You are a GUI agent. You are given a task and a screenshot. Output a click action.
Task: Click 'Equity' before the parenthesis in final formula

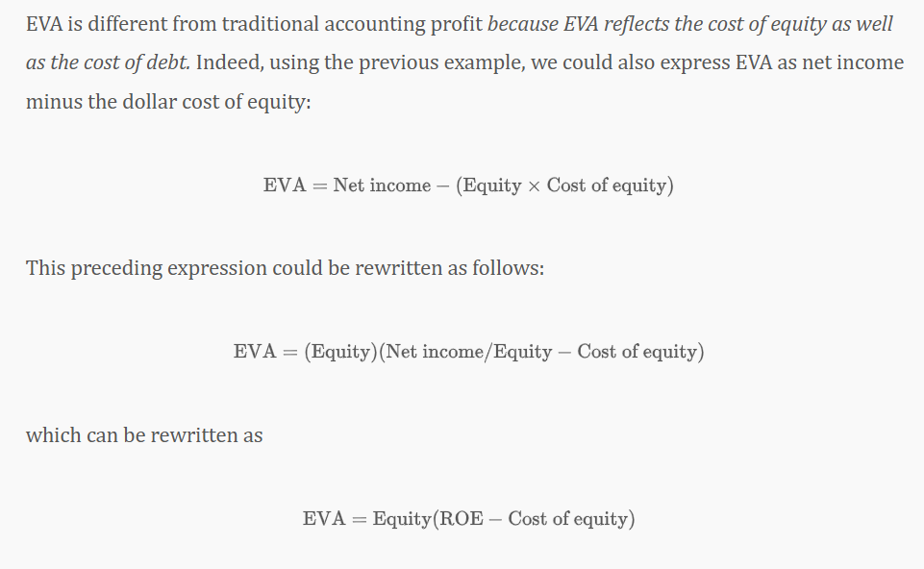coord(402,520)
